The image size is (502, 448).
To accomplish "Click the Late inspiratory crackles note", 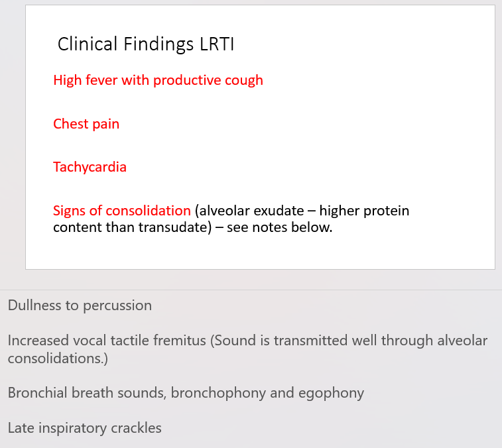I will tap(84, 428).
